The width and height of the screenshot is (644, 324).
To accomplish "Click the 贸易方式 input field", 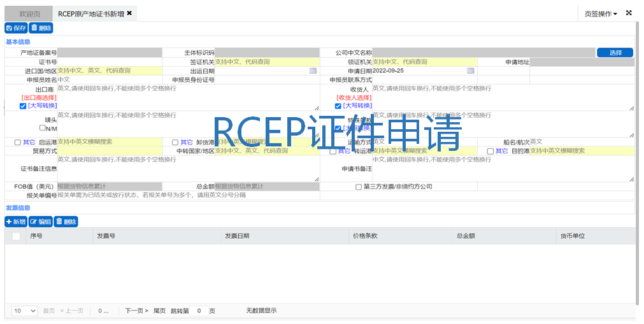I will click(110, 151).
